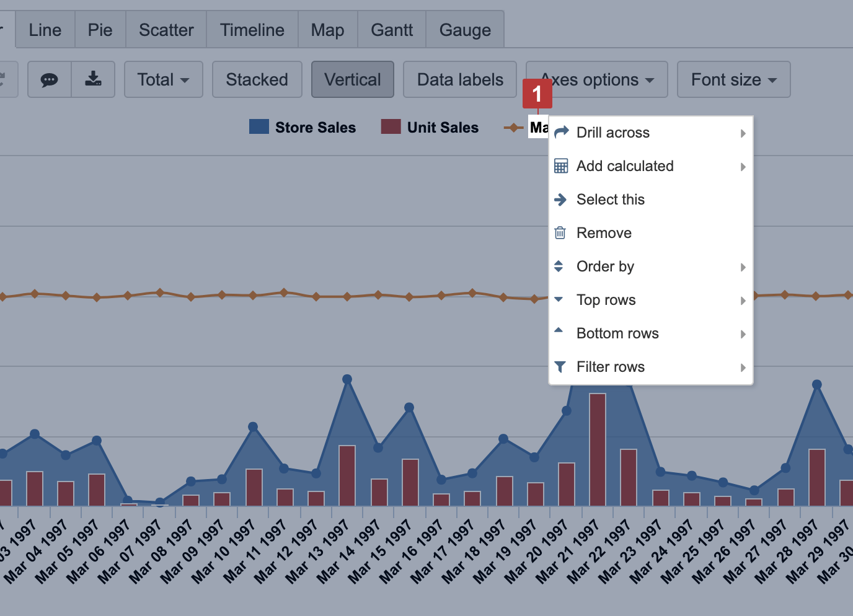Click the download export icon
The height and width of the screenshot is (616, 853).
93,79
